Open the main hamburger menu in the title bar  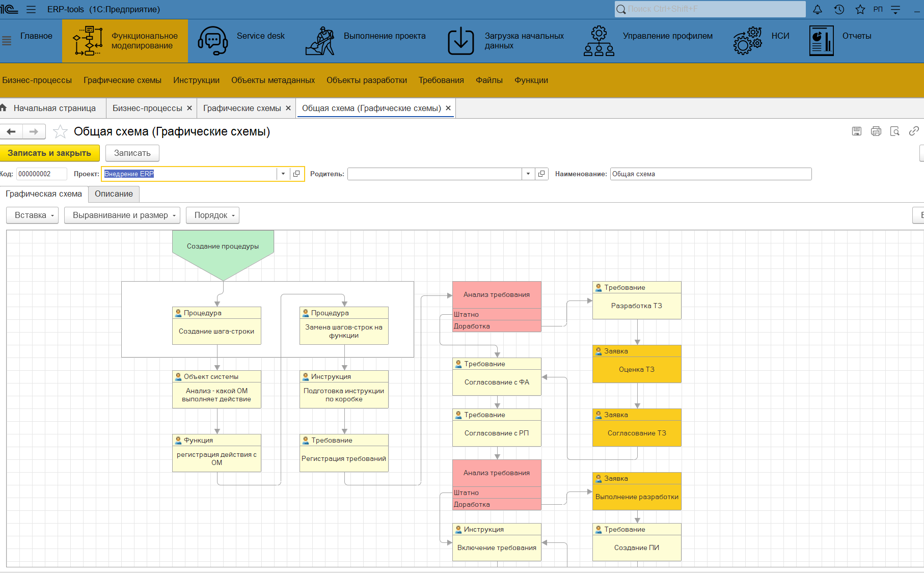[31, 9]
